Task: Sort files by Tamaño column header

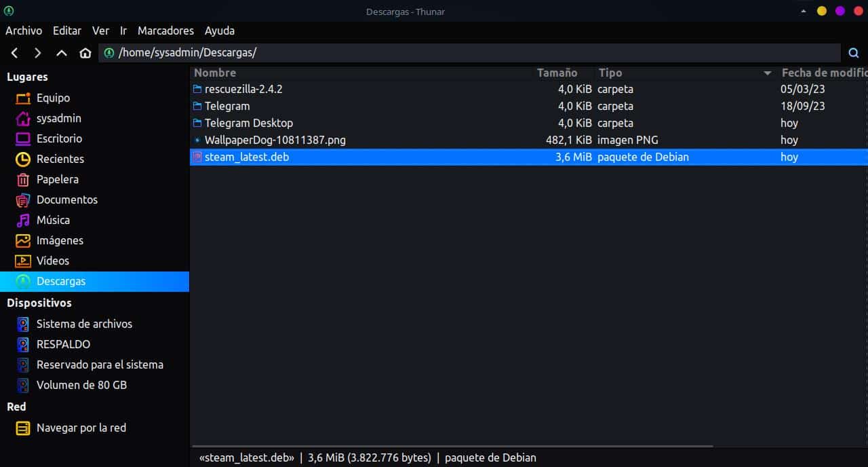Action: tap(564, 73)
